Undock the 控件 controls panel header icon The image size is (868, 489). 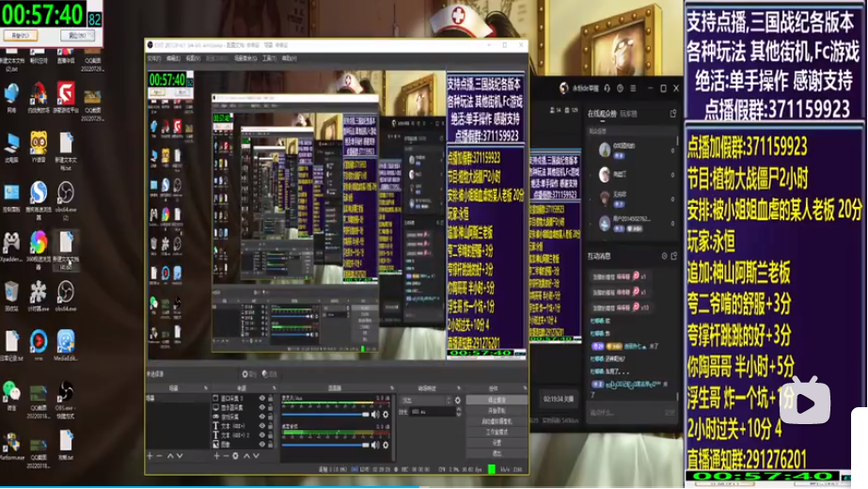click(x=524, y=388)
